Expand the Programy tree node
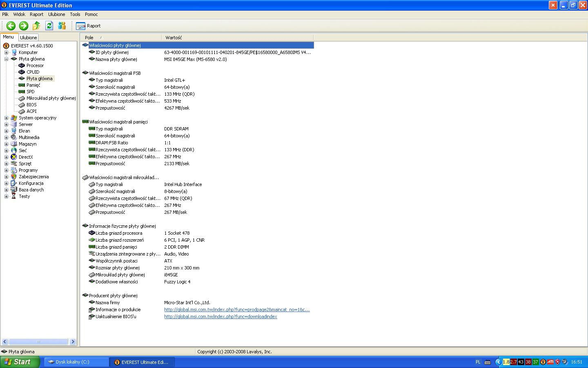Viewport: 588px width, 368px height. tap(6, 170)
